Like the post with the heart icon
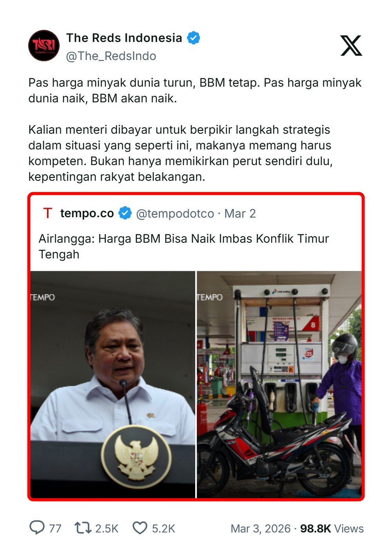Image resolution: width=392 pixels, height=545 pixels. coord(140,528)
